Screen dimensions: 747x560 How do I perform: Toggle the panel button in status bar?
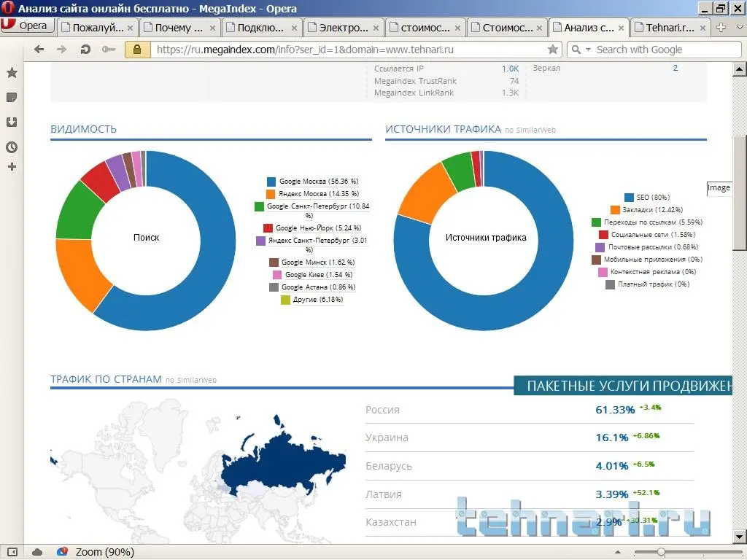12,552
